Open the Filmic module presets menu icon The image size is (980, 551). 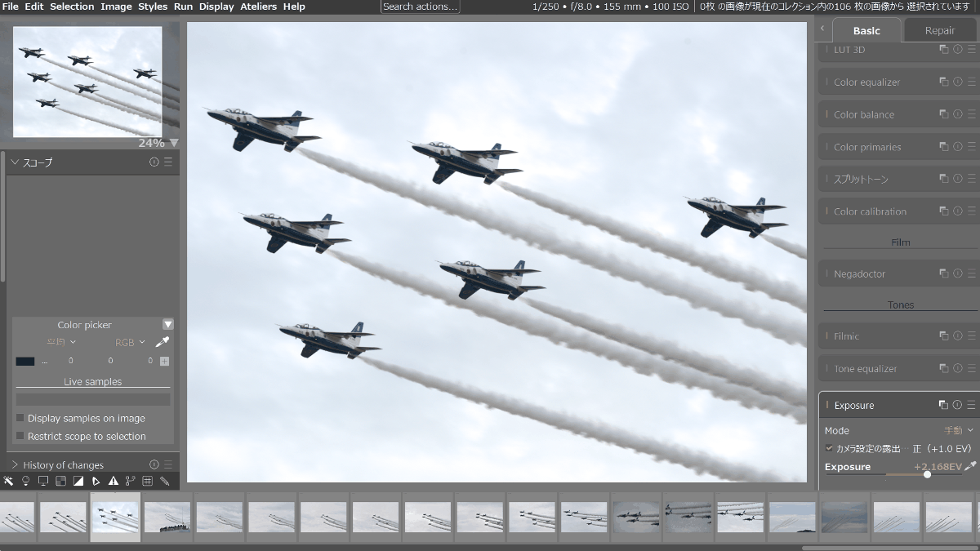pos(971,335)
